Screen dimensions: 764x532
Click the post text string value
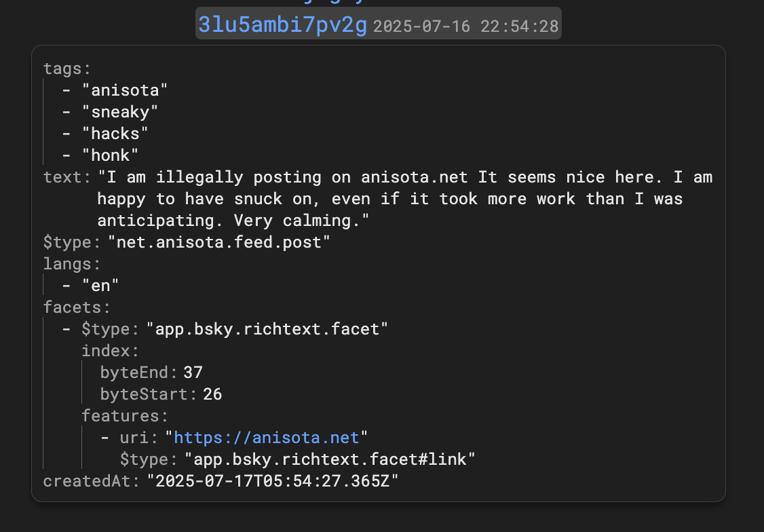[x=404, y=199]
